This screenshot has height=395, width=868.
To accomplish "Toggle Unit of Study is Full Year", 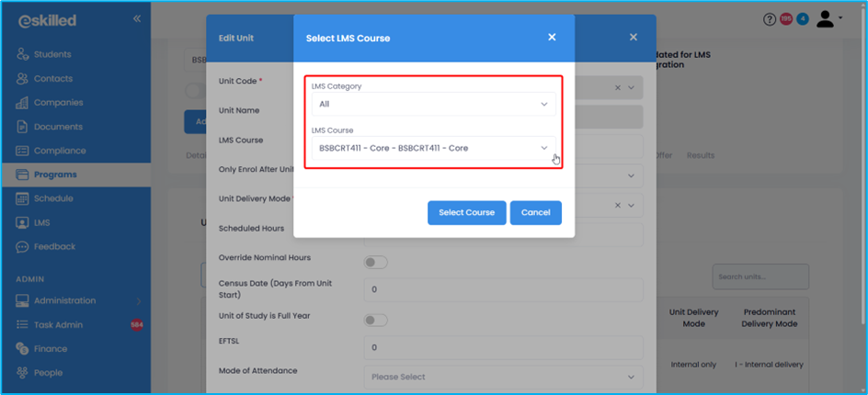I will pos(376,320).
